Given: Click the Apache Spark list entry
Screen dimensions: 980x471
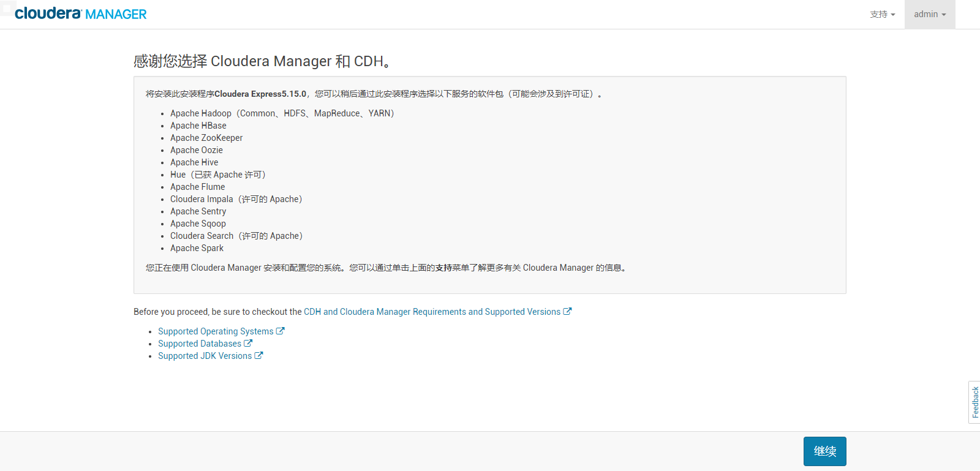Looking at the screenshot, I should pos(197,248).
